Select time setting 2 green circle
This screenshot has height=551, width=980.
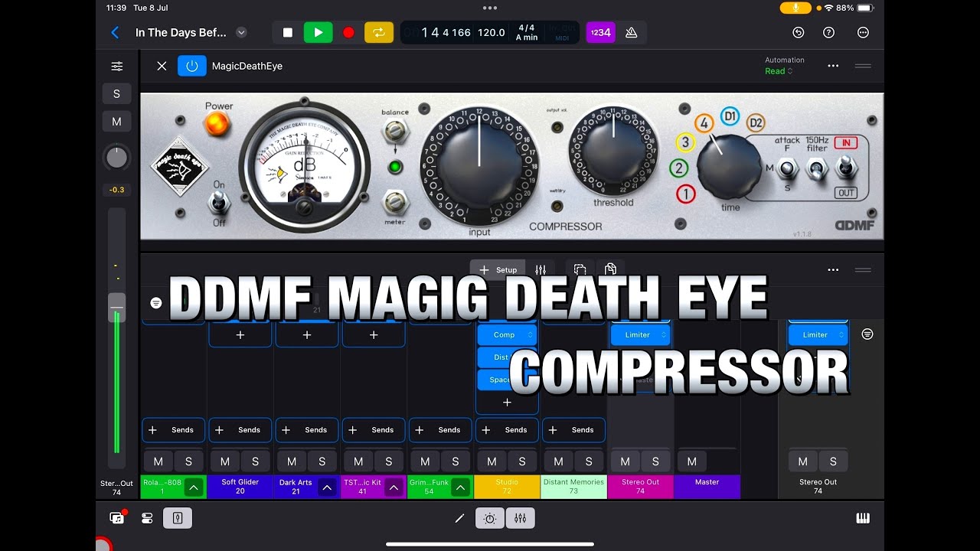coord(679,168)
